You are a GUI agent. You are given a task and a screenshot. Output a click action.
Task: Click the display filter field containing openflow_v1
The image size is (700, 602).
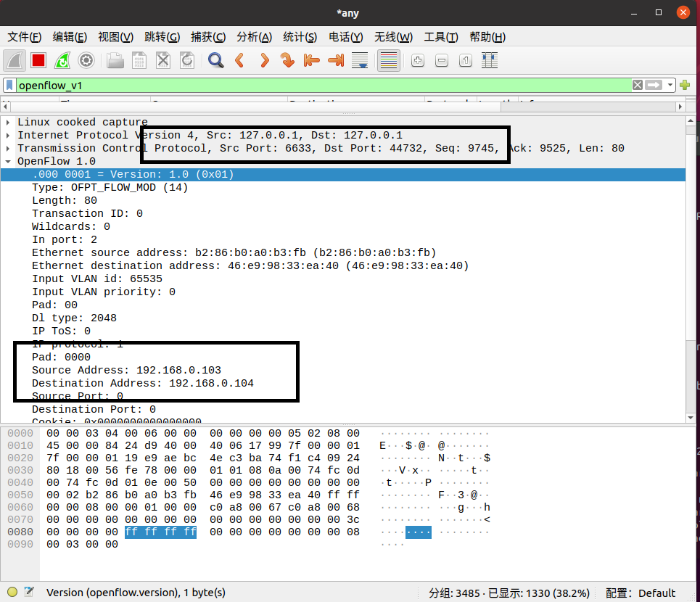coord(324,86)
